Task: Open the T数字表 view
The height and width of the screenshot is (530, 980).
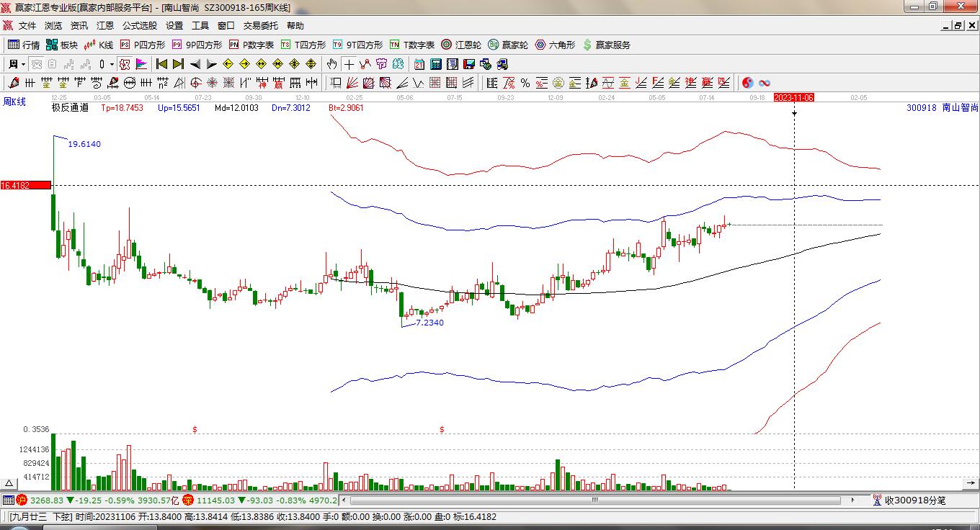Action: (x=412, y=45)
